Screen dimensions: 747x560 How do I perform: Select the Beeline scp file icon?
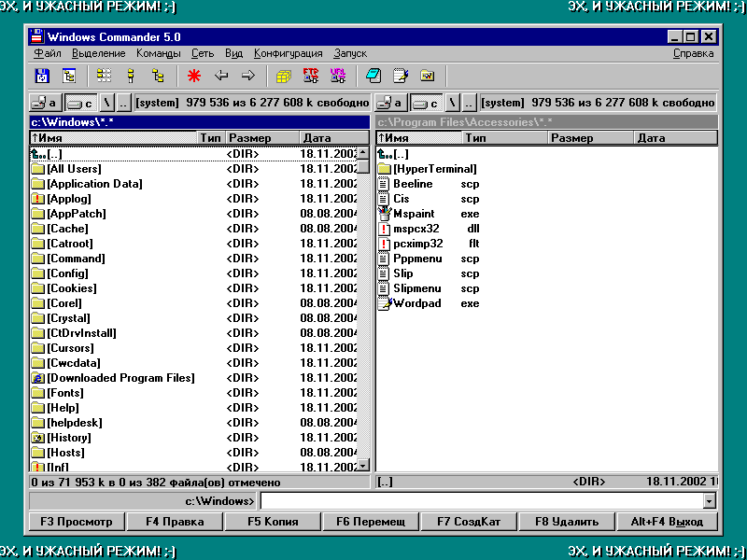point(384,184)
